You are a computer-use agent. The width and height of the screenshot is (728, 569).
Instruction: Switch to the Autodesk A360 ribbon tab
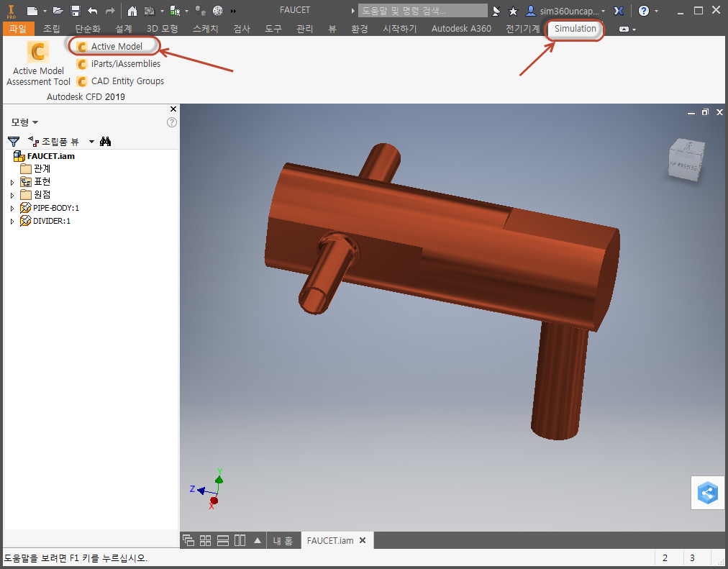461,29
